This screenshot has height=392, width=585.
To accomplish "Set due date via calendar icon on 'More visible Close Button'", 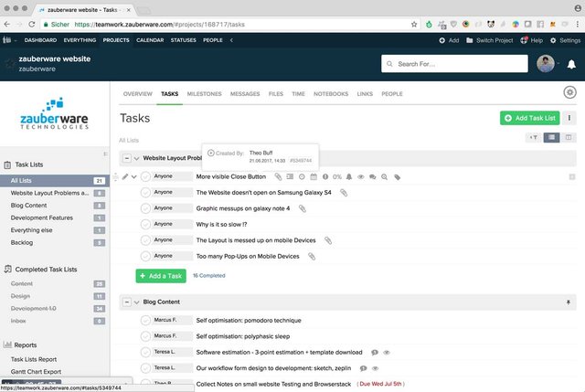I will click(314, 176).
